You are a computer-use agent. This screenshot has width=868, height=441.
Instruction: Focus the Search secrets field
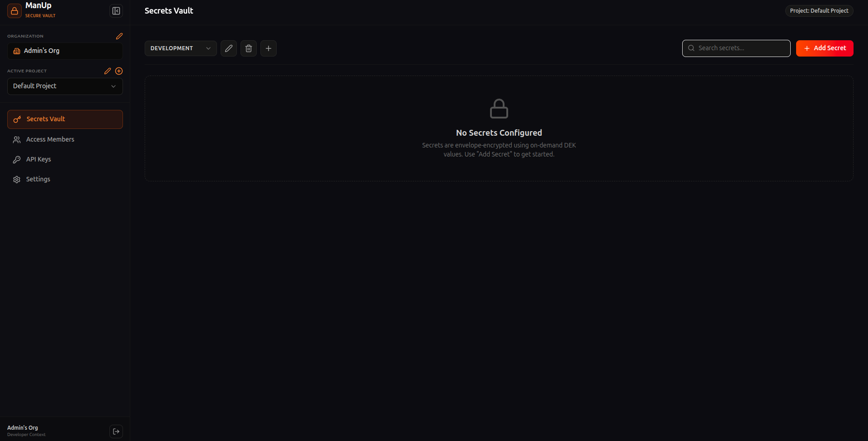pos(736,48)
